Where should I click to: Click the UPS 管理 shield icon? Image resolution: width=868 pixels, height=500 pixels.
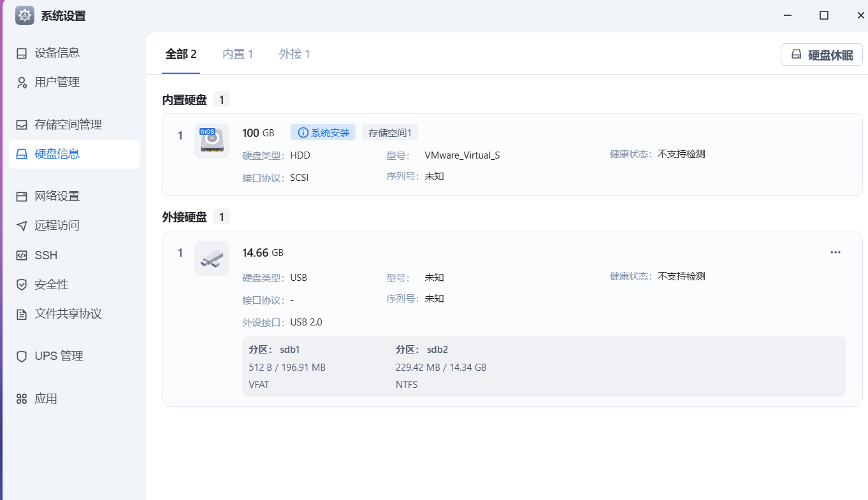[22, 356]
